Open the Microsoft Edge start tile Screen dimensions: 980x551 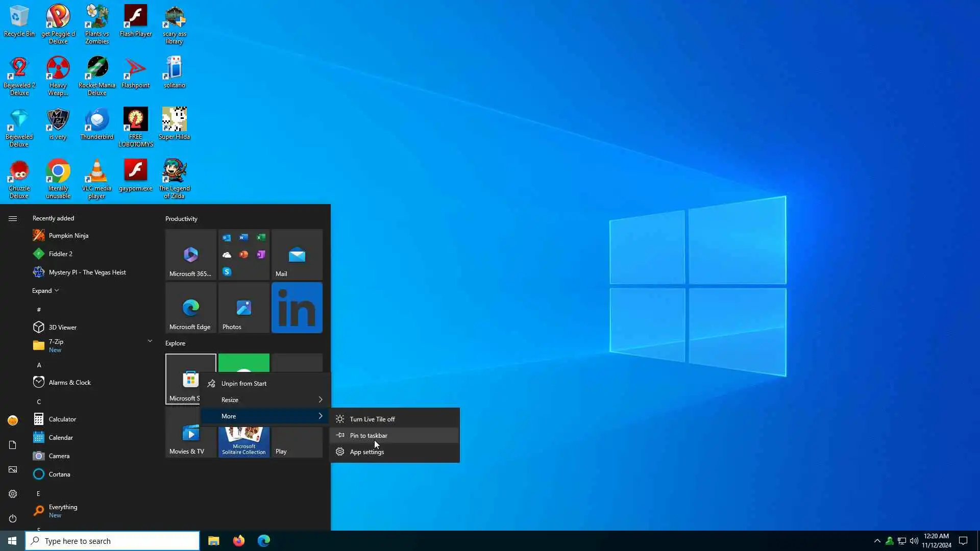pos(190,308)
